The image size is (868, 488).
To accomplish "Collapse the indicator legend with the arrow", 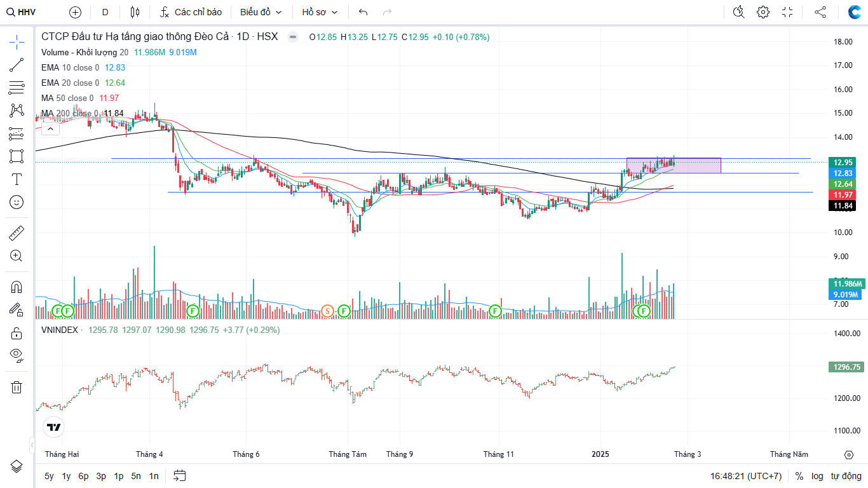I will click(50, 128).
